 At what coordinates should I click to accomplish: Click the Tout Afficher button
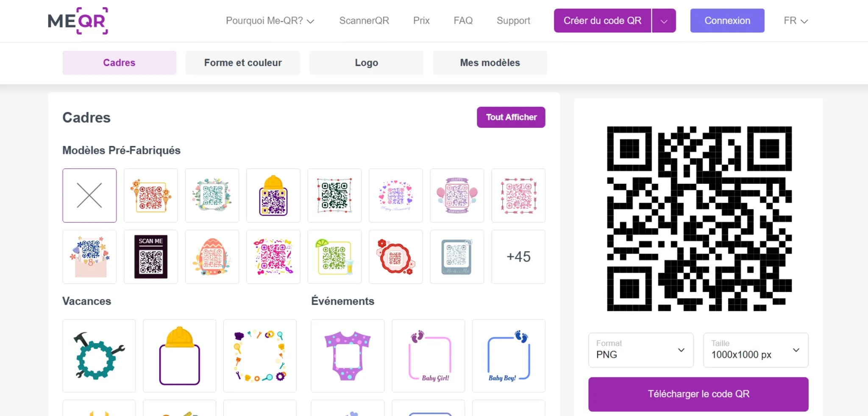coord(511,117)
